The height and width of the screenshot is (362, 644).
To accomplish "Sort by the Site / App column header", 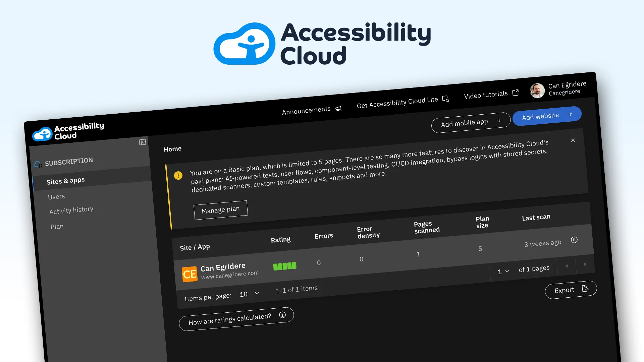I will tap(195, 247).
